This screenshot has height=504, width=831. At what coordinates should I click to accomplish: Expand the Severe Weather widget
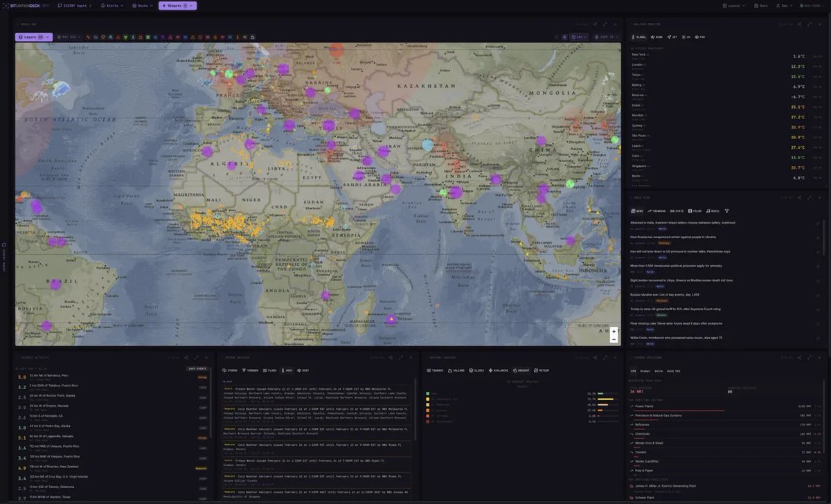[x=400, y=357]
